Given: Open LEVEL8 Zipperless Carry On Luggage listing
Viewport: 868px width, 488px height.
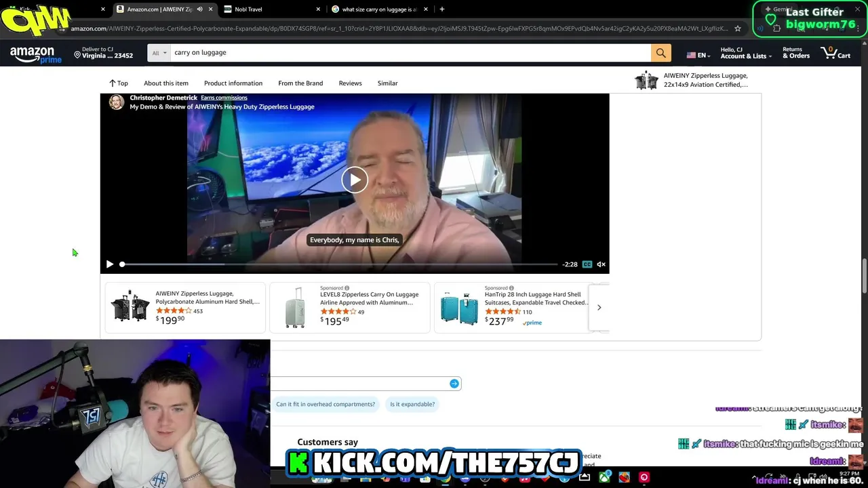Looking at the screenshot, I should [x=369, y=298].
